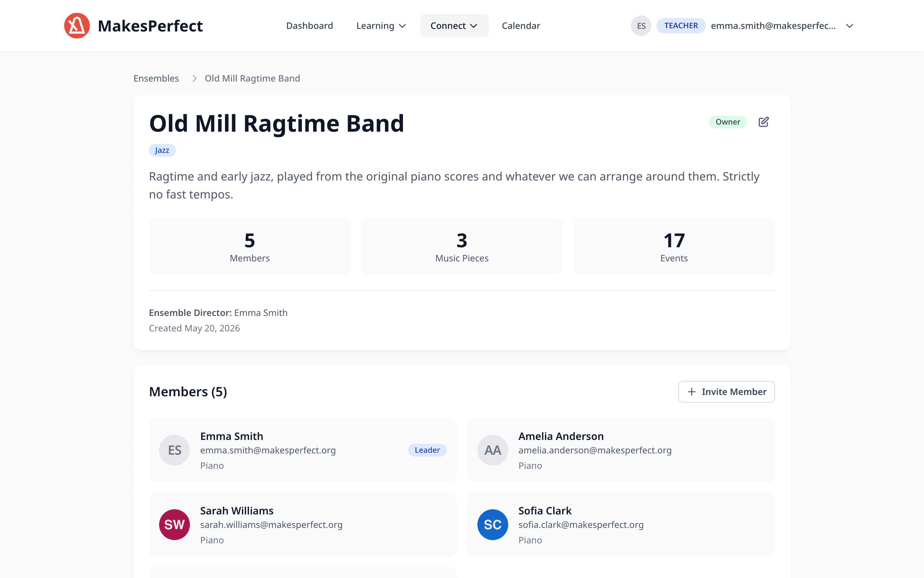924x578 pixels.
Task: Open the 17 Events stat card
Action: (674, 247)
